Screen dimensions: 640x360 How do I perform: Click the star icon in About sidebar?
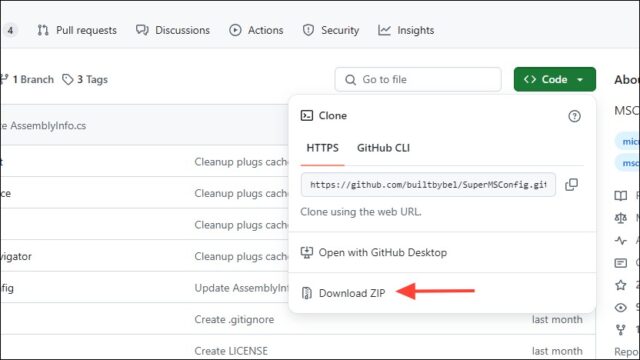click(x=620, y=285)
